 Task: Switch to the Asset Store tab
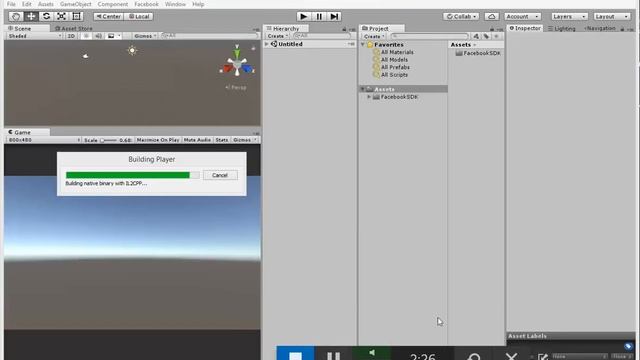point(73,29)
